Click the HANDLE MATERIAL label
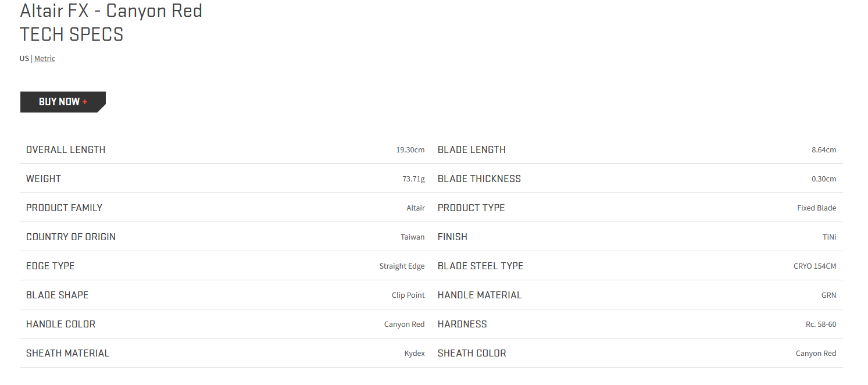Screen dimensions: 868x385 [x=480, y=295]
